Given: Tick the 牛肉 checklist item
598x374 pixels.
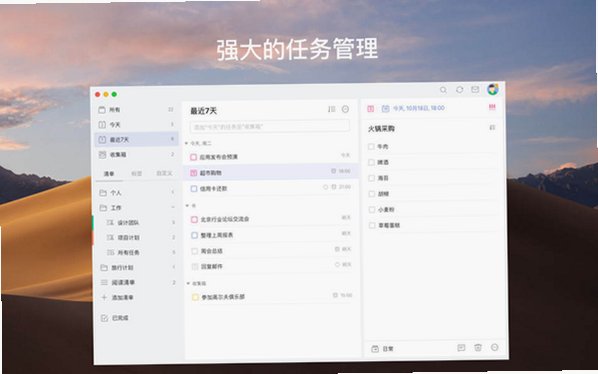Looking at the screenshot, I should click(x=371, y=146).
